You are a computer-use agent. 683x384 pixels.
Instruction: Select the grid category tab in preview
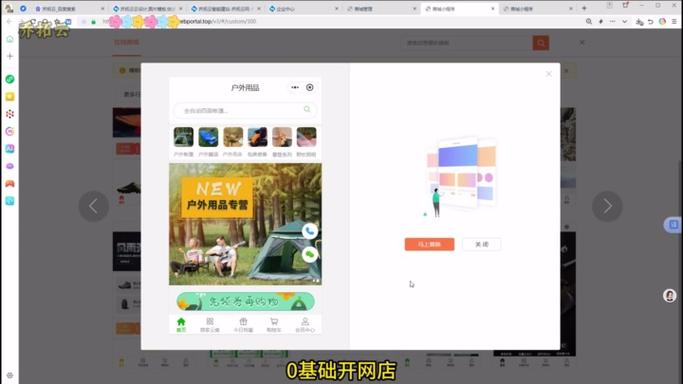pyautogui.click(x=210, y=325)
